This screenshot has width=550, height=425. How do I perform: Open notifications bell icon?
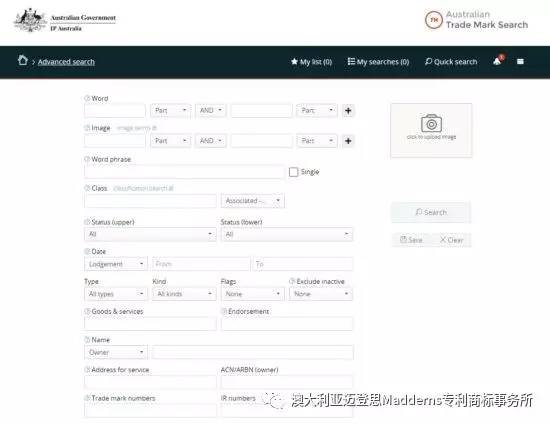(498, 60)
